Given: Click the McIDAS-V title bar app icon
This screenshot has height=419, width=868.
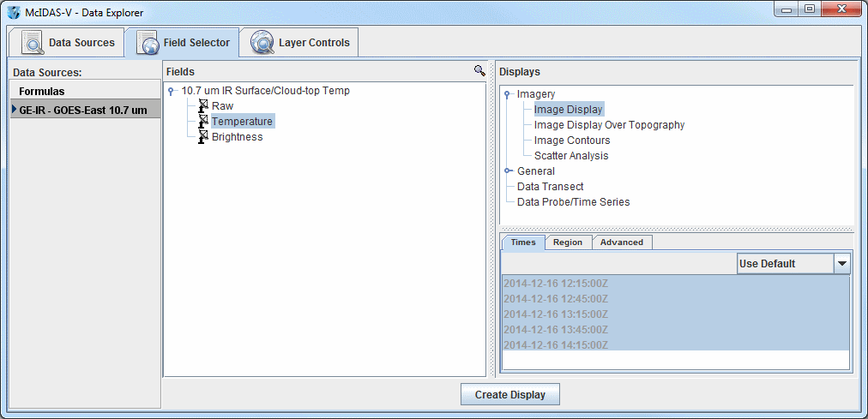Looking at the screenshot, I should coord(14,13).
